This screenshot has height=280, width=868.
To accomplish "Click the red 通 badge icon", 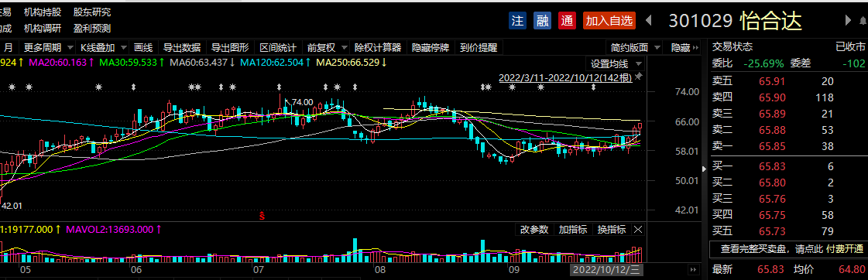I will [x=566, y=21].
